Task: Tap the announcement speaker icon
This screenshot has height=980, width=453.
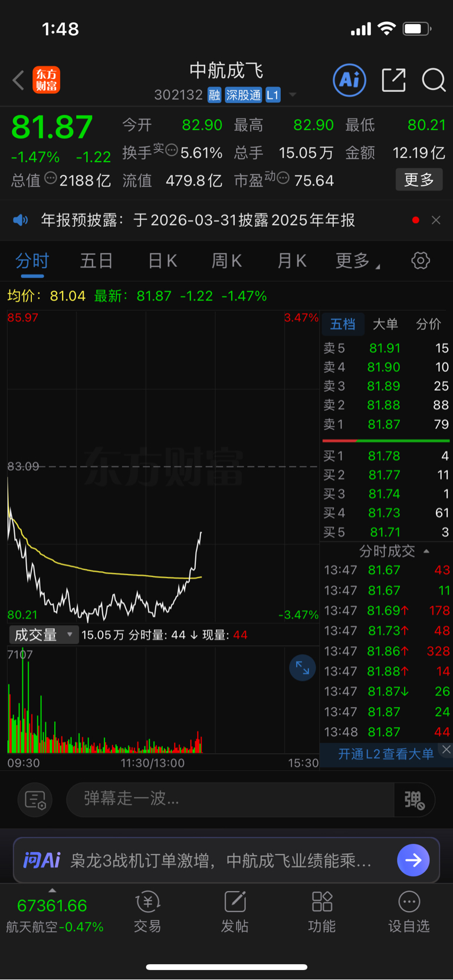Action: [x=21, y=220]
